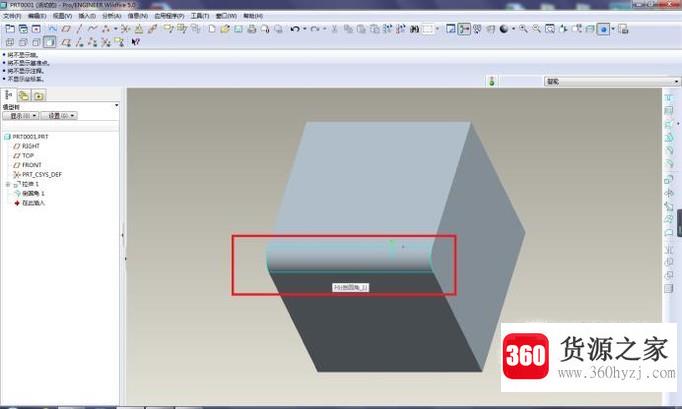Expand the 拉伸 1 feature node

tap(7, 184)
